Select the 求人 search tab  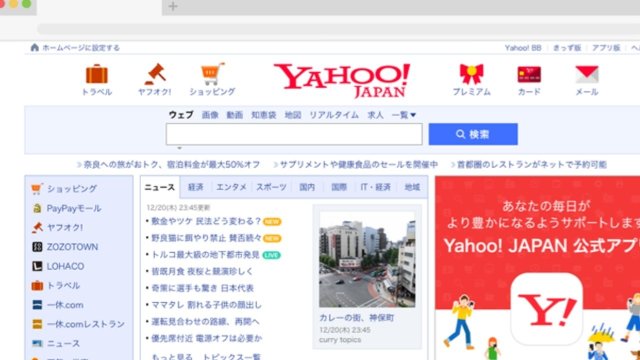(375, 115)
